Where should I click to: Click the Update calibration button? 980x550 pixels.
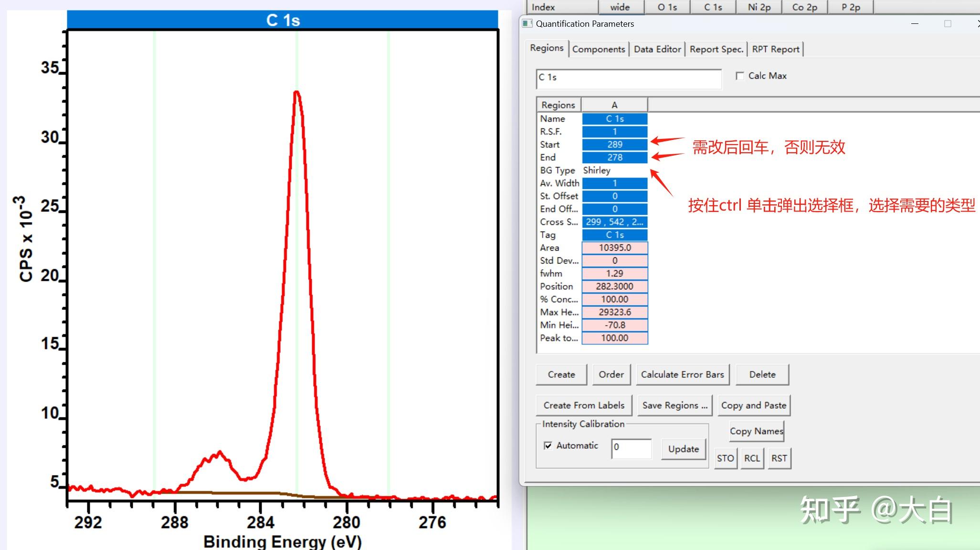pos(683,449)
